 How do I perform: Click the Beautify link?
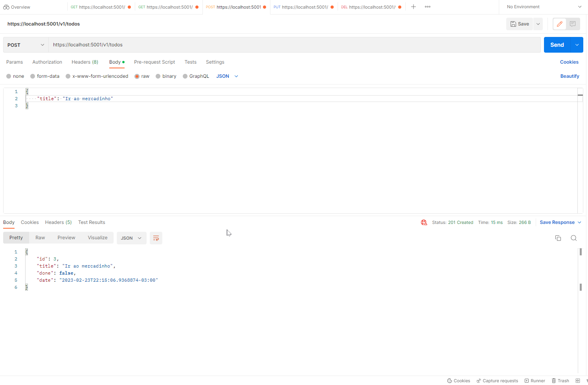(570, 76)
